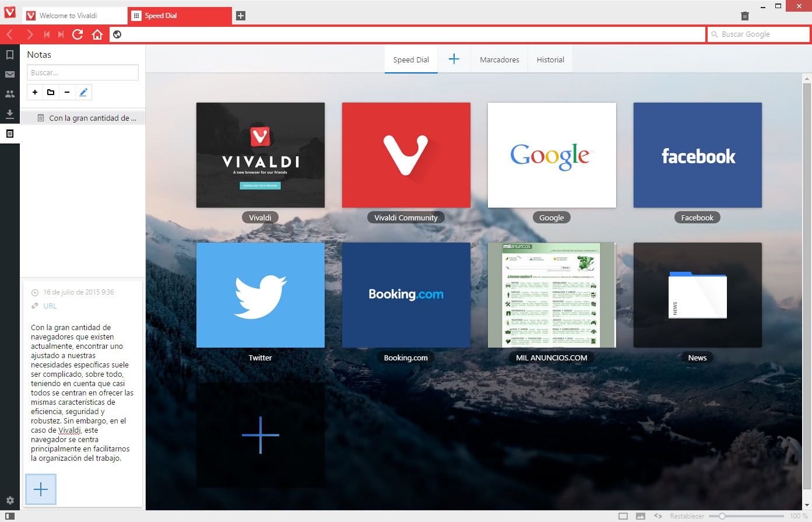
Task: Click the fast-forward navigation button
Action: click(x=61, y=34)
